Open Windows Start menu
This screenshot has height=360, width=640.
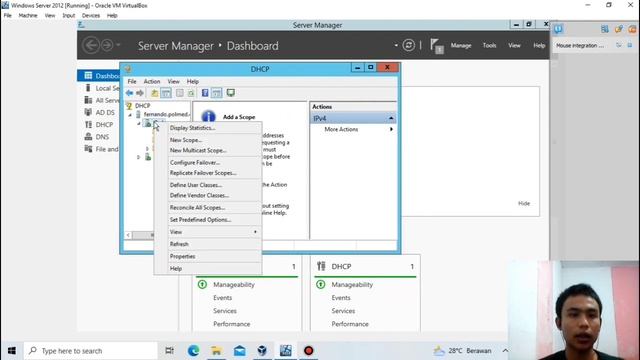click(12, 351)
